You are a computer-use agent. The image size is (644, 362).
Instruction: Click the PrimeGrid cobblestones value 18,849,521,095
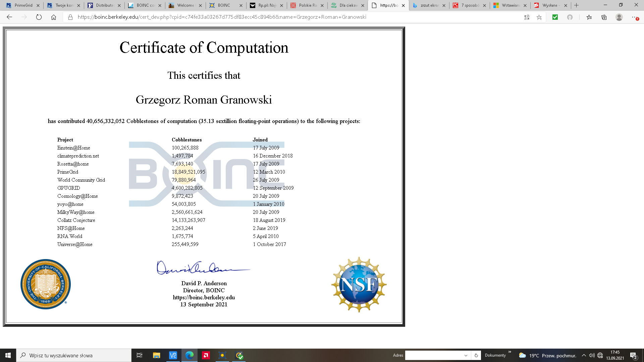[x=189, y=172]
